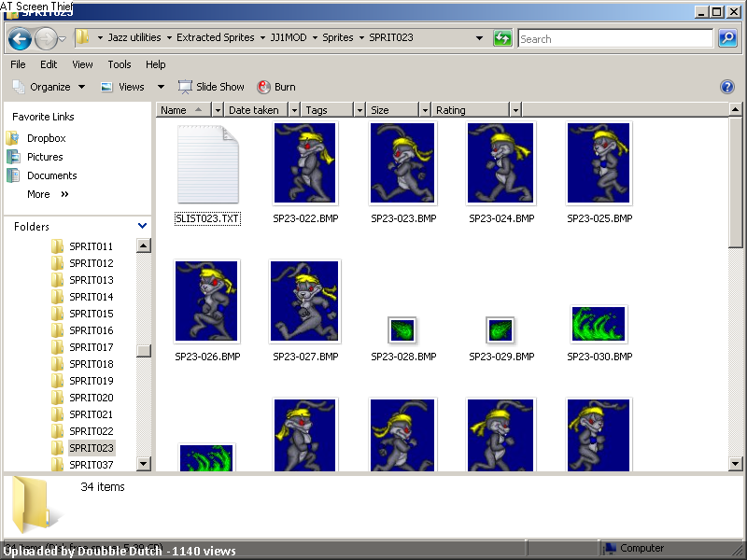Select the SP23-025.BMP thumbnail
Viewport: 747px width, 560px height.
click(x=599, y=163)
